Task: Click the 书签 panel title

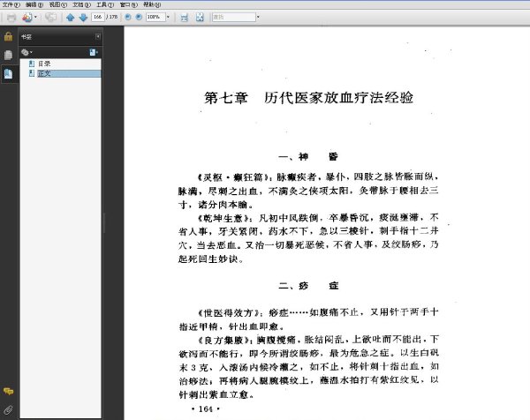Action: [26, 37]
